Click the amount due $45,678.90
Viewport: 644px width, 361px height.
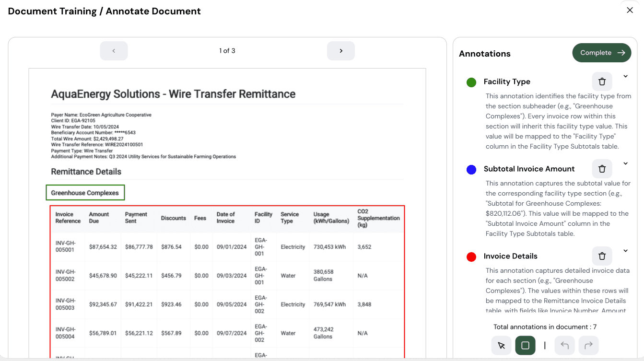103,276
